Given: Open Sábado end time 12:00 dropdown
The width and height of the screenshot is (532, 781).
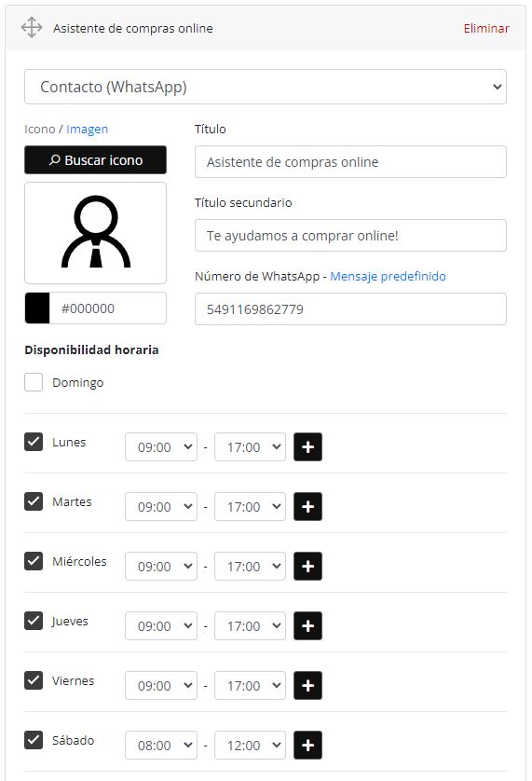Looking at the screenshot, I should pos(250,746).
